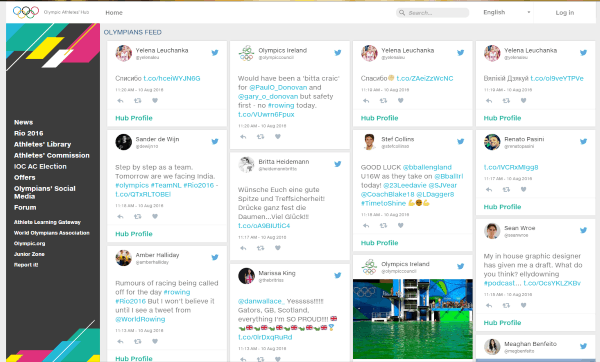This screenshot has width=600, height=362.
Task: Go to Athletes' Library section
Action: 42,144
